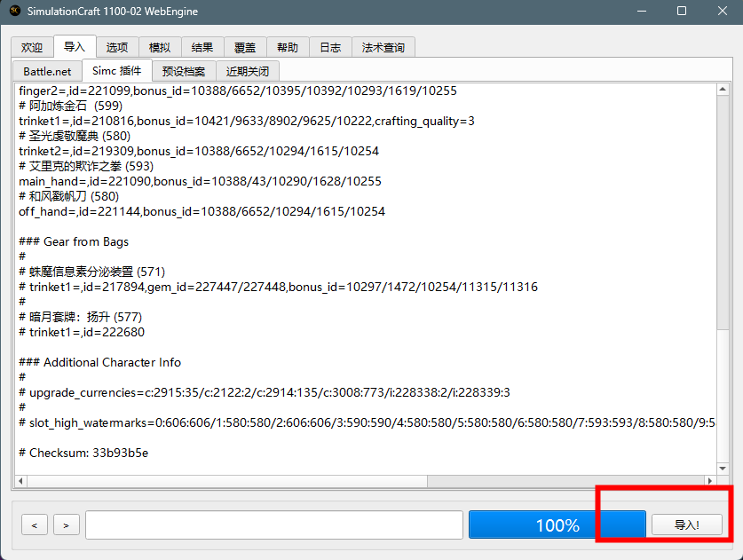Image resolution: width=743 pixels, height=560 pixels.
Task: Open the 法术查询 tab
Action: [x=383, y=47]
